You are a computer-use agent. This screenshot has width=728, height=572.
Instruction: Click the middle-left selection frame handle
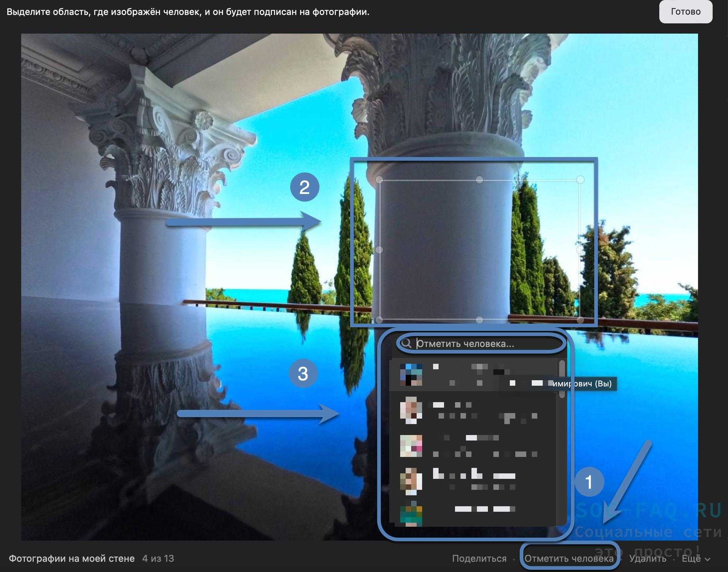point(379,250)
